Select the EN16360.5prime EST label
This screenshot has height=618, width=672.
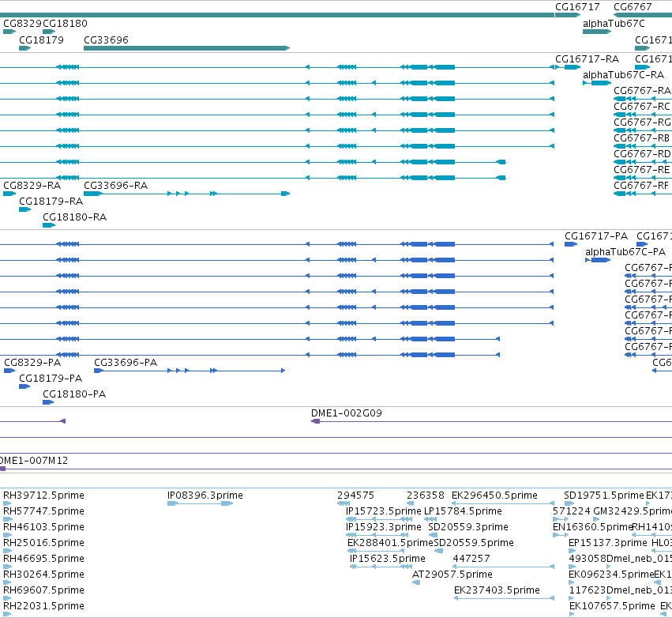click(x=593, y=526)
